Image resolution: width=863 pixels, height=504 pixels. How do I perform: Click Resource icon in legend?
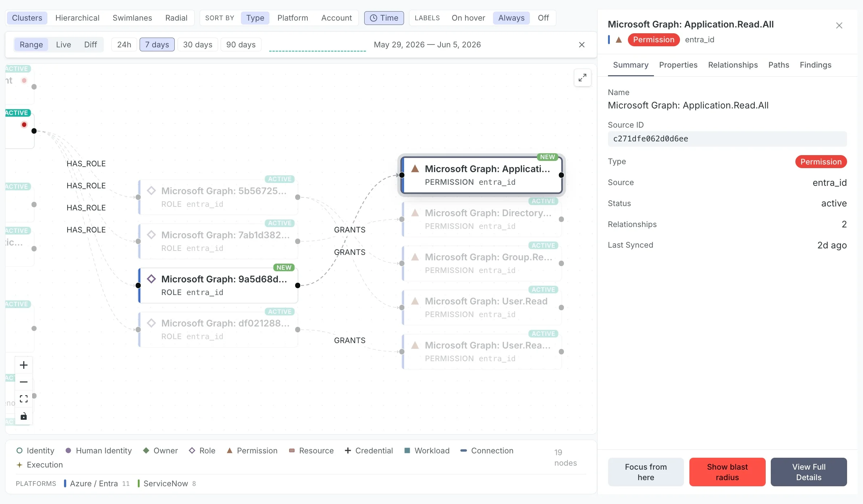pyautogui.click(x=292, y=451)
